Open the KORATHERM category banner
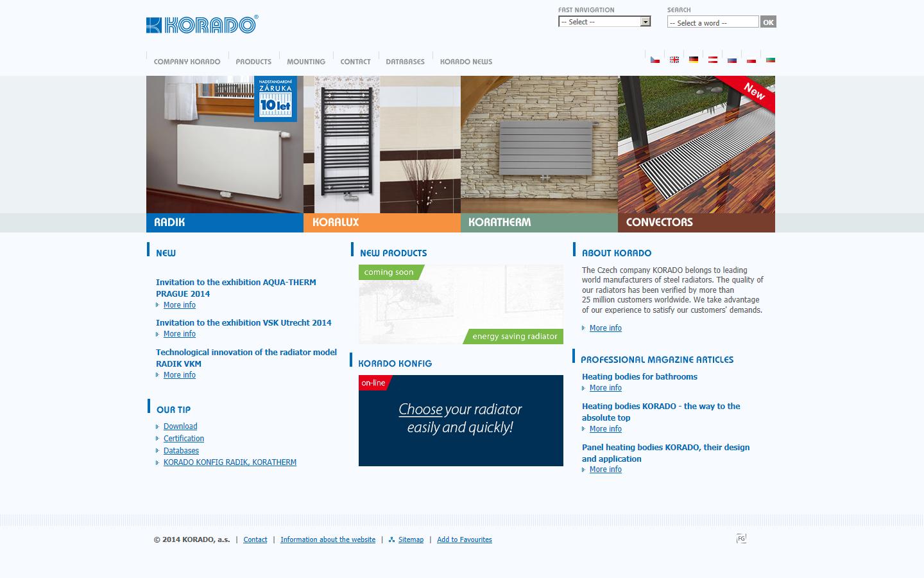Screen dimensions: 924x578 pos(539,154)
